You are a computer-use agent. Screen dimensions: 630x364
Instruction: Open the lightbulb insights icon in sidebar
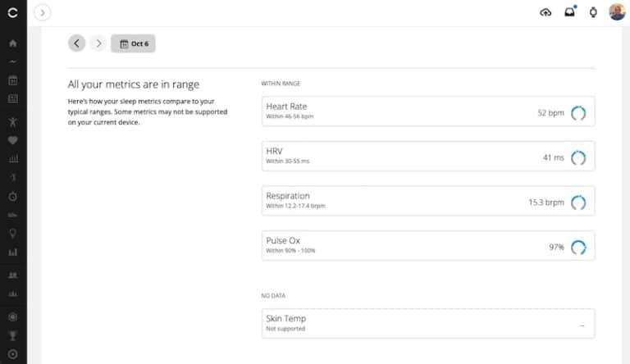pos(13,234)
